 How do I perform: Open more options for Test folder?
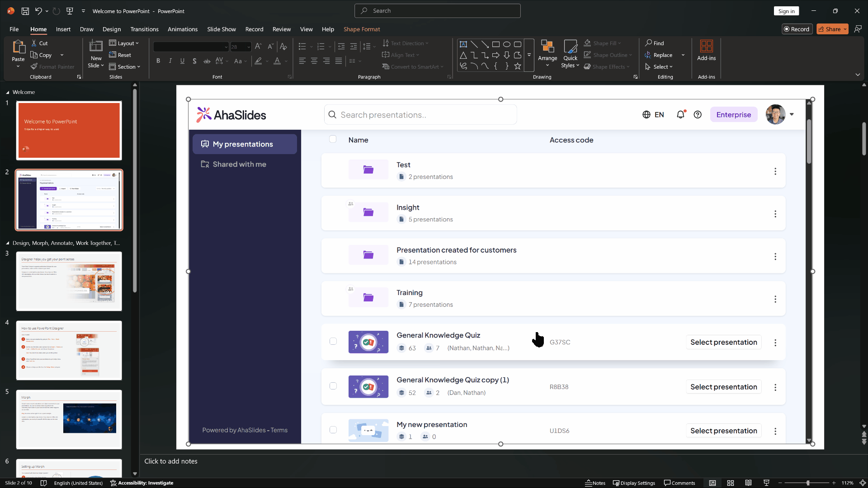(775, 171)
